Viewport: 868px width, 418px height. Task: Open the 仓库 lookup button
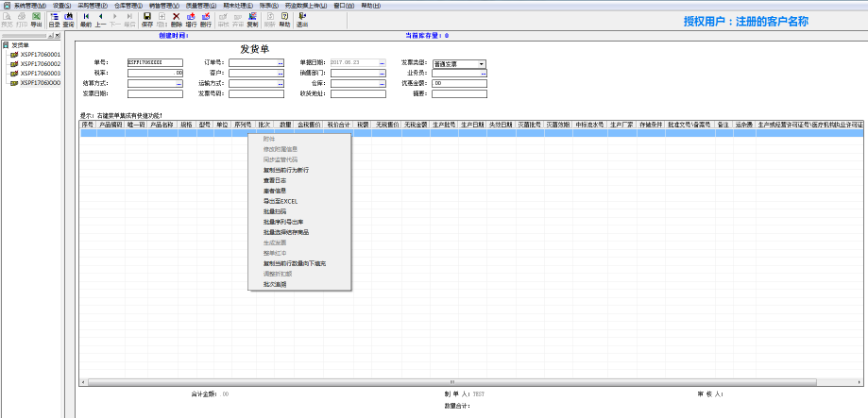tap(382, 83)
